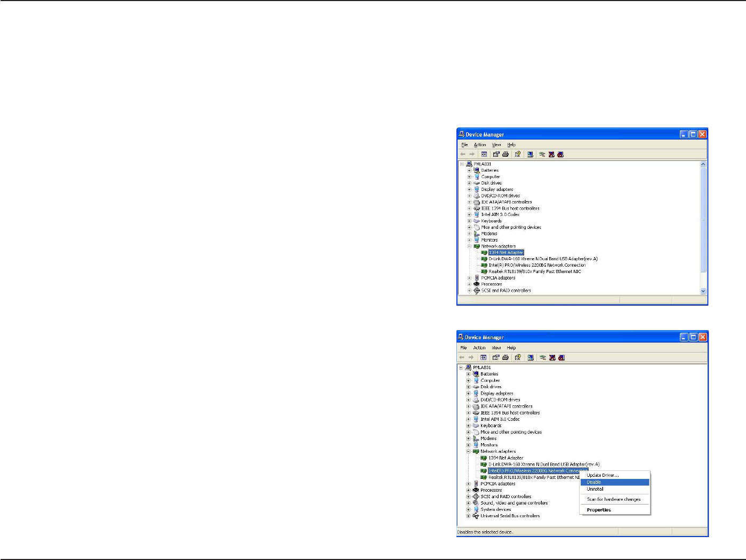Screen dimensions: 746x560
Task: Select Intel(R) PRO/Wireless 2200BG Network Connection in upper window
Action: (537, 265)
